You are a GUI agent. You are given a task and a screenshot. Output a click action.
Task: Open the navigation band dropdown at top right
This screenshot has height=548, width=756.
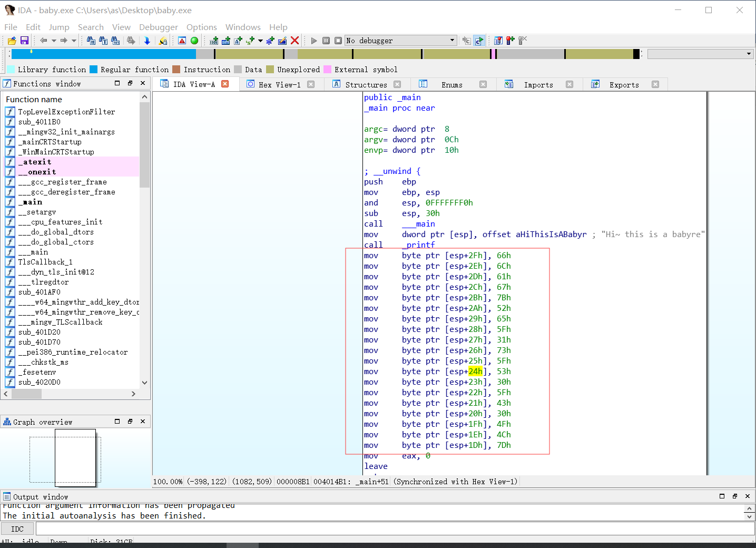click(x=748, y=53)
